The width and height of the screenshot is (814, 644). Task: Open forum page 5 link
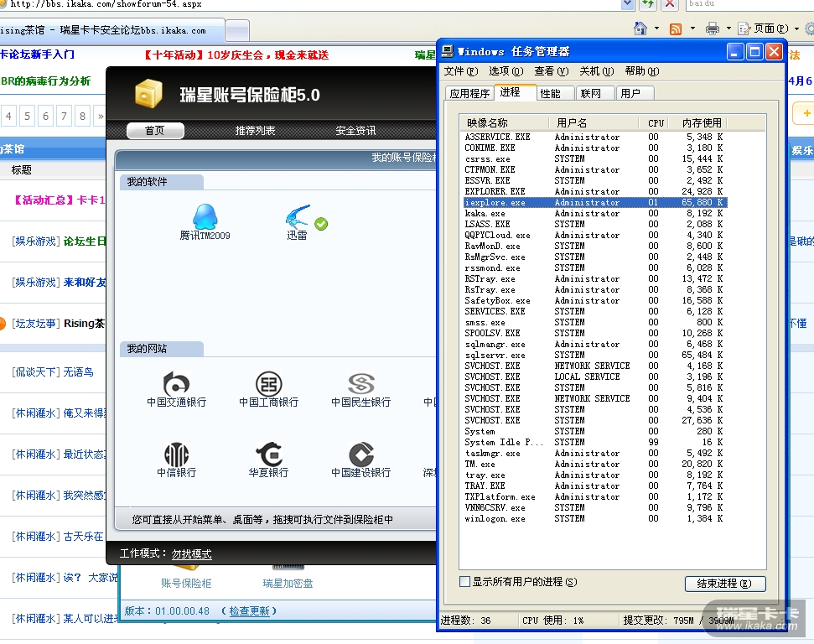click(27, 116)
